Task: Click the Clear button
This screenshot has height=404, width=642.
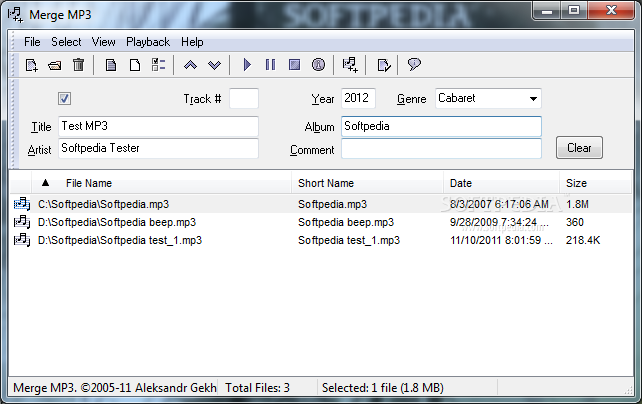Action: (x=579, y=147)
